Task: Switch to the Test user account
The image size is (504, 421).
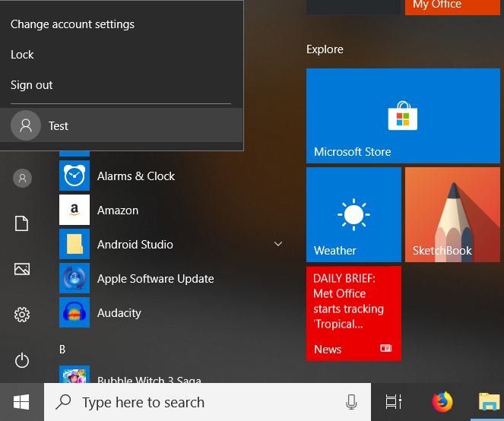Action: (58, 126)
